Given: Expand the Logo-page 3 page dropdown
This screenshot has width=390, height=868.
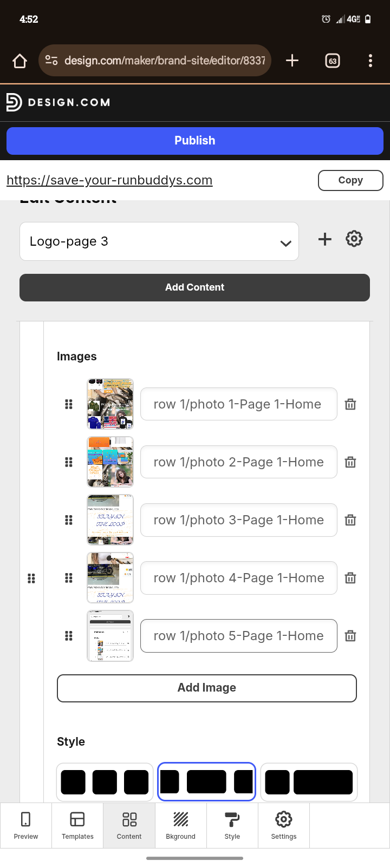Looking at the screenshot, I should pos(159,241).
